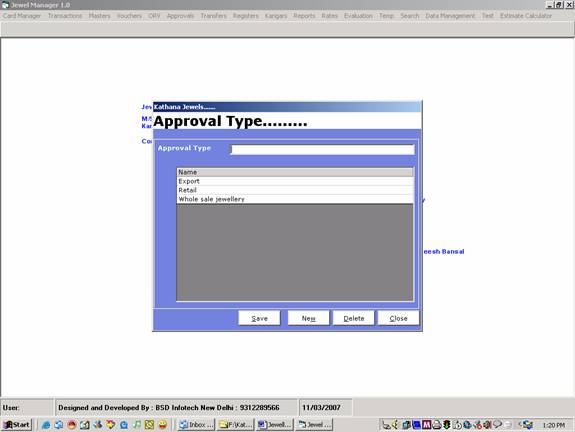This screenshot has height=432, width=575.
Task: Select the Export row in list
Action: coord(295,181)
